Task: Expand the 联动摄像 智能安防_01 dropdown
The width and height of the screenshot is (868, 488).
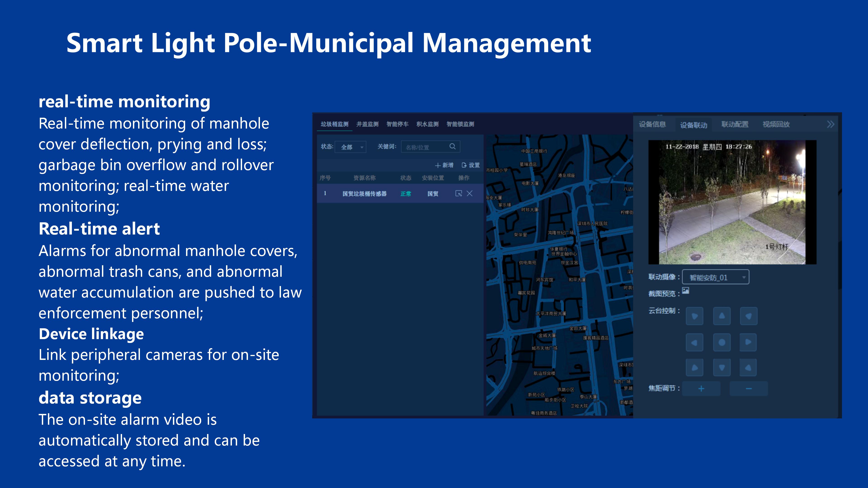Action: [715, 277]
